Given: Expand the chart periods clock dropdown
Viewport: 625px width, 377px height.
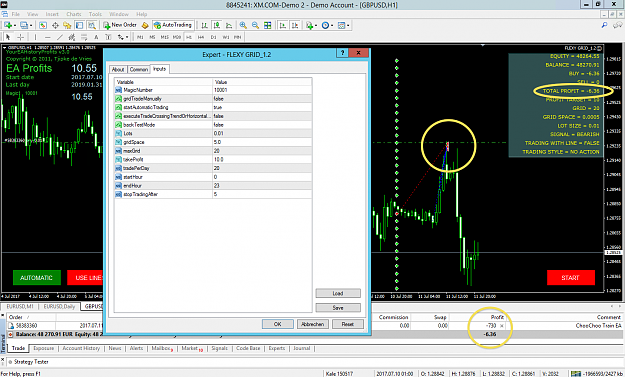Looking at the screenshot, I should point(332,25).
